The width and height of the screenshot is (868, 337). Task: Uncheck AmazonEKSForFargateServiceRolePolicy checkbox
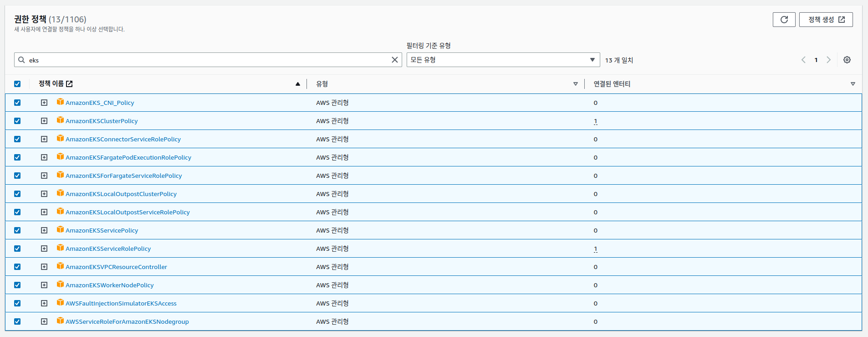pyautogui.click(x=17, y=176)
